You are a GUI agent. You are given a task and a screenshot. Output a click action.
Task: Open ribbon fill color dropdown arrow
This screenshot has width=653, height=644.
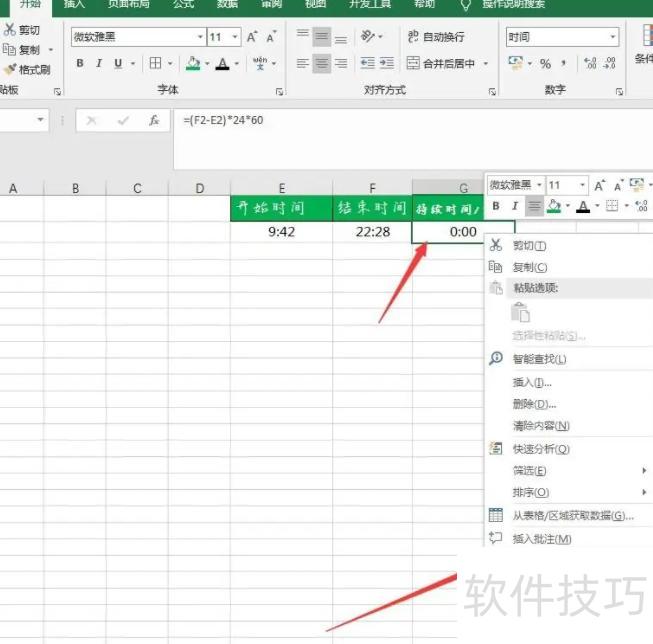[x=207, y=64]
